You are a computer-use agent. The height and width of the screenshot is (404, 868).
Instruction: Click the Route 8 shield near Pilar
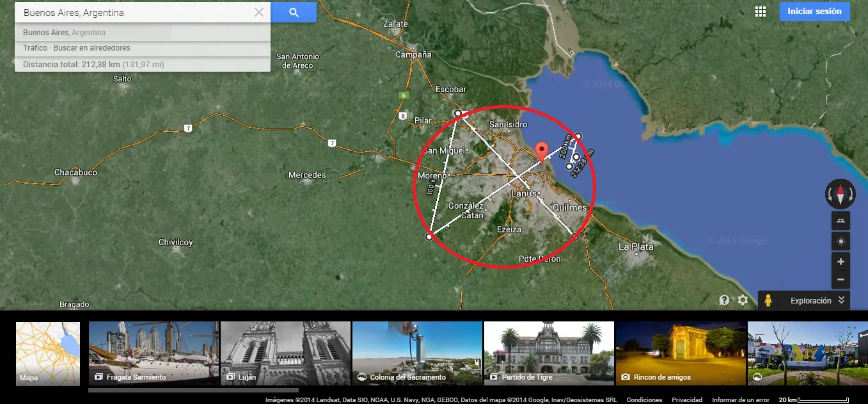point(402,116)
